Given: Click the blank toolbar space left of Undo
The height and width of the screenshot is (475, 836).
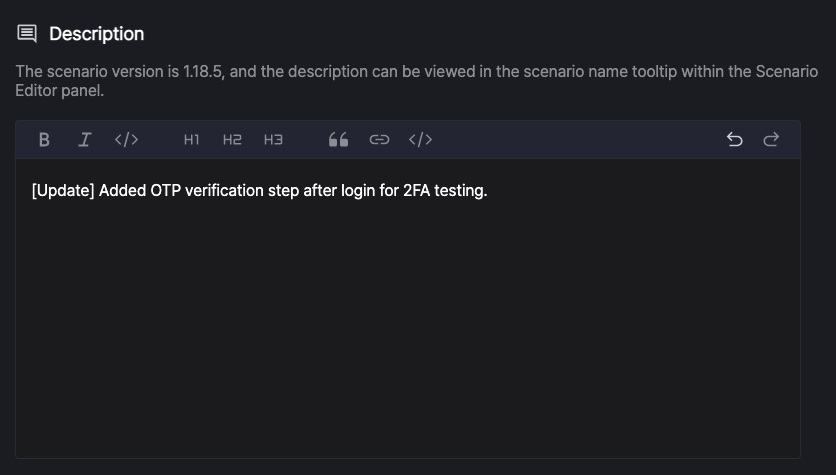Looking at the screenshot, I should point(578,140).
